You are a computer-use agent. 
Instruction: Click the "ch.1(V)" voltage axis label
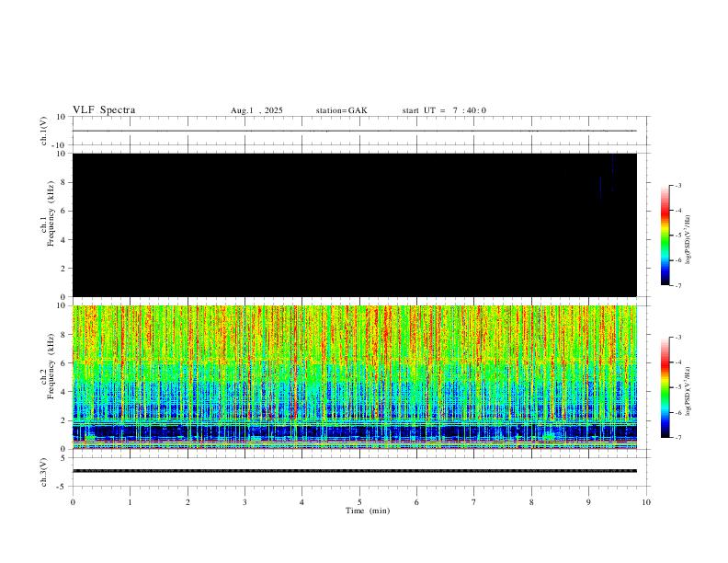[44, 131]
